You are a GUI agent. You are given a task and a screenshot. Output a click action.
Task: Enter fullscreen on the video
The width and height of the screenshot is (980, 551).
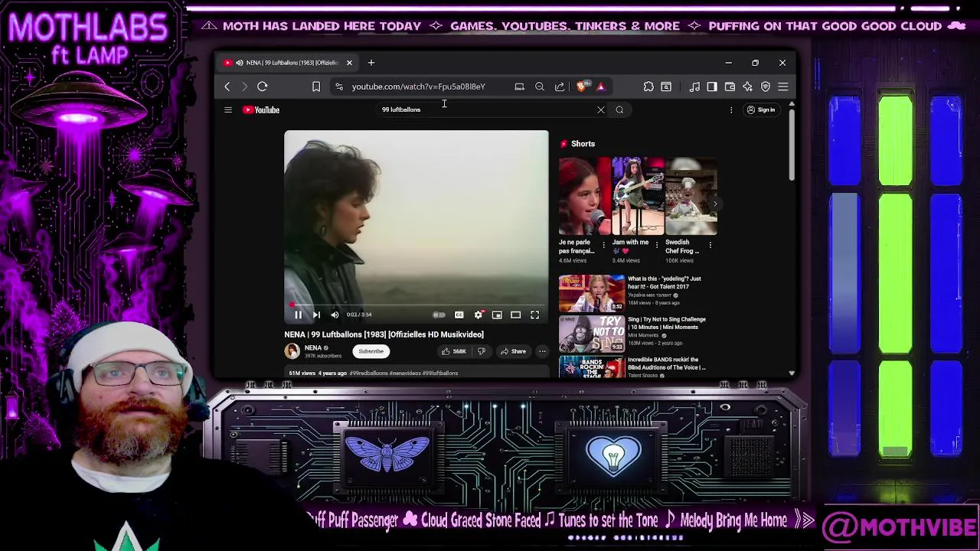click(534, 315)
